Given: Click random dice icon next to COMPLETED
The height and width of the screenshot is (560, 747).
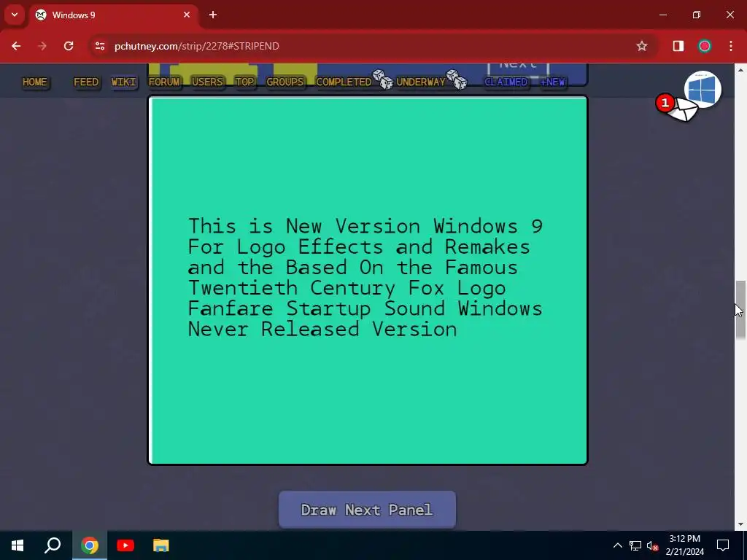Looking at the screenshot, I should (382, 79).
